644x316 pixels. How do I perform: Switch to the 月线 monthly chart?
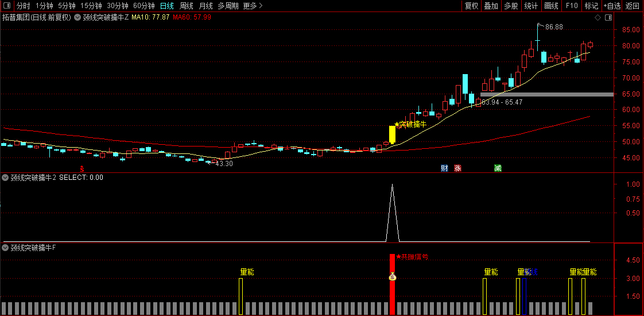point(205,6)
